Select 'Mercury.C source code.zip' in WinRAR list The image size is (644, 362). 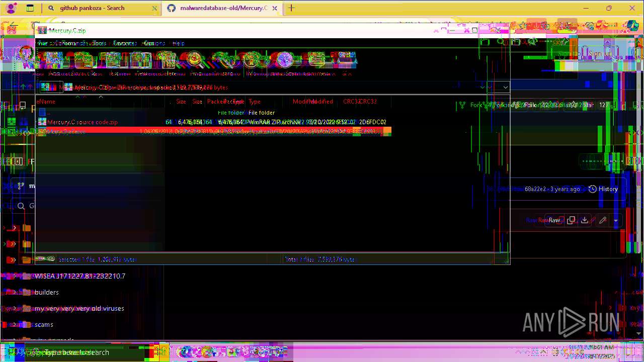[82, 122]
